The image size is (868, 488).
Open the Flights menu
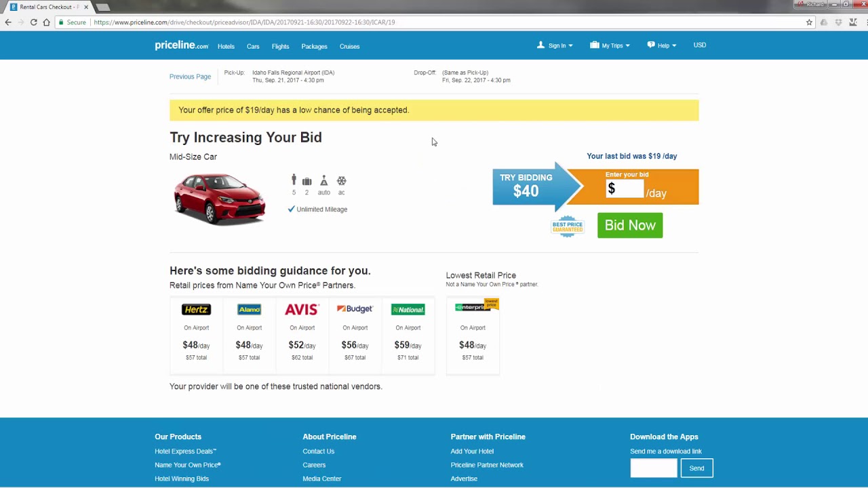click(x=280, y=47)
